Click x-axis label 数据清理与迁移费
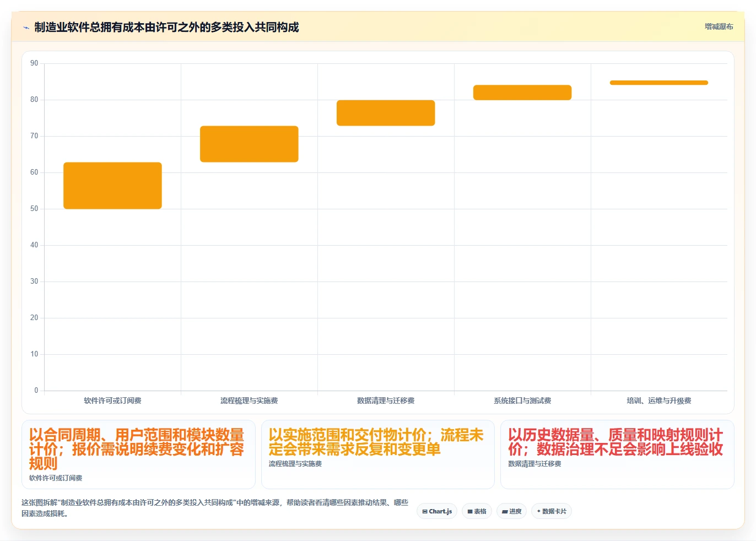 click(x=386, y=401)
